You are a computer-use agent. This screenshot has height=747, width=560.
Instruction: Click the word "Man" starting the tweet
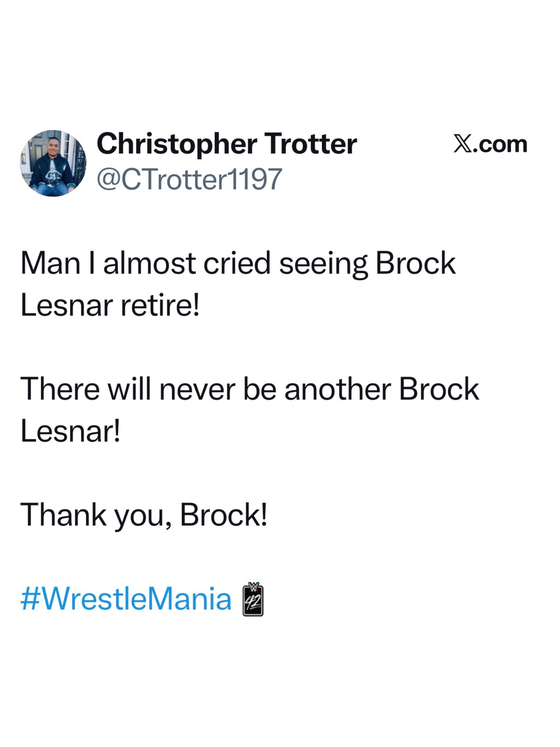click(51, 263)
